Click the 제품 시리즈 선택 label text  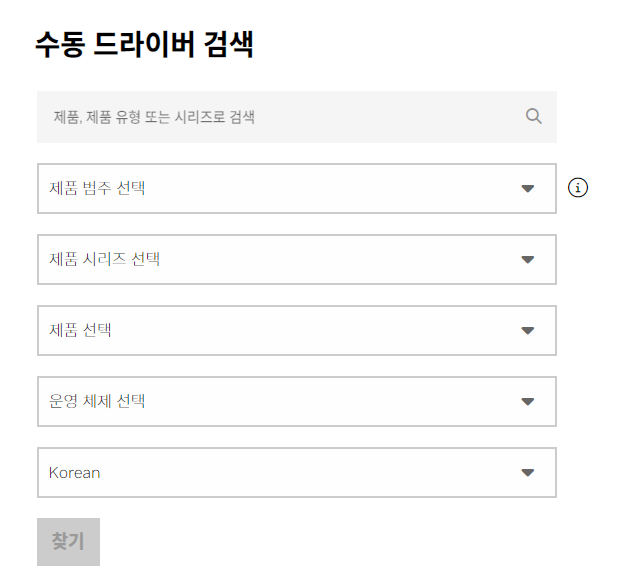pyautogui.click(x=104, y=260)
